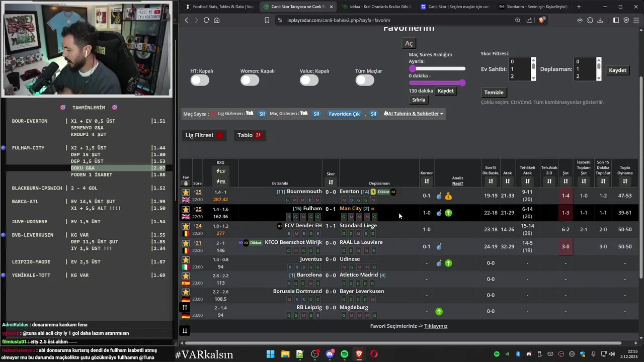Click scroll-up arrows in RB Leipzig row
The image size is (644, 362).
(x=185, y=308)
